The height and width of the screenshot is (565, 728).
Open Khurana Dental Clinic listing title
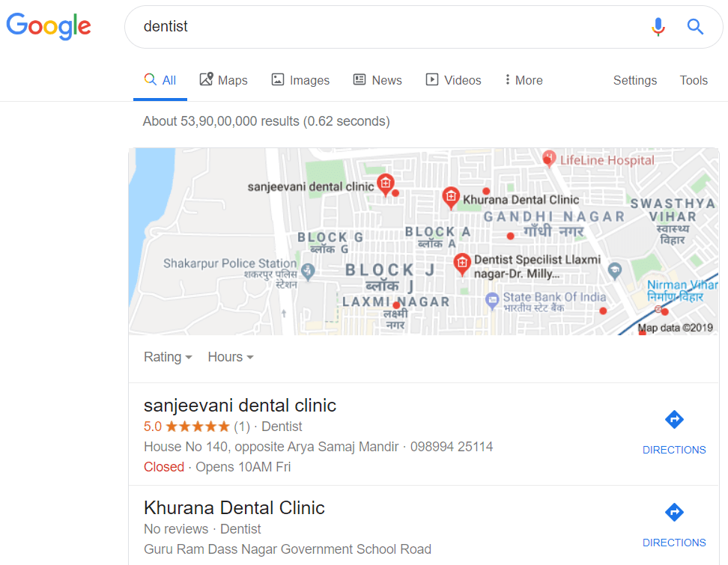click(x=234, y=507)
